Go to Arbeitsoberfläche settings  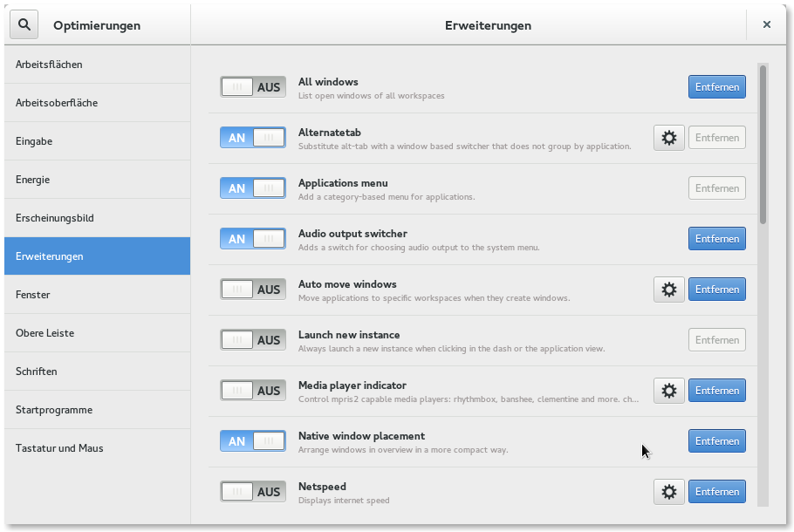(x=97, y=103)
